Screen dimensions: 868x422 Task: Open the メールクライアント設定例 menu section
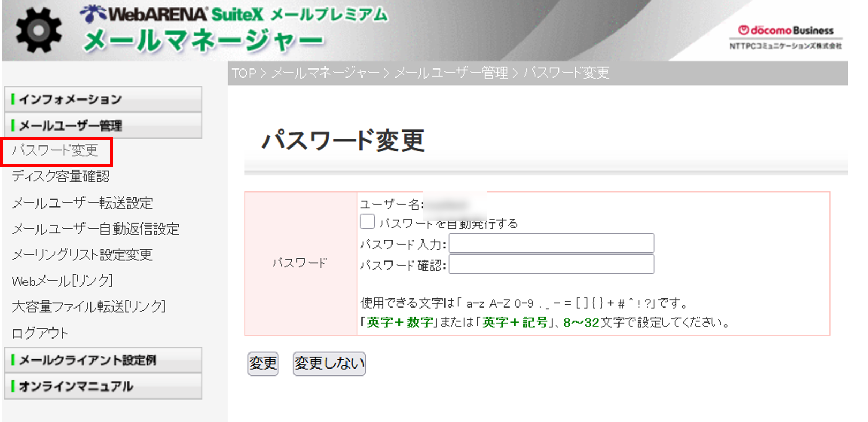click(103, 360)
